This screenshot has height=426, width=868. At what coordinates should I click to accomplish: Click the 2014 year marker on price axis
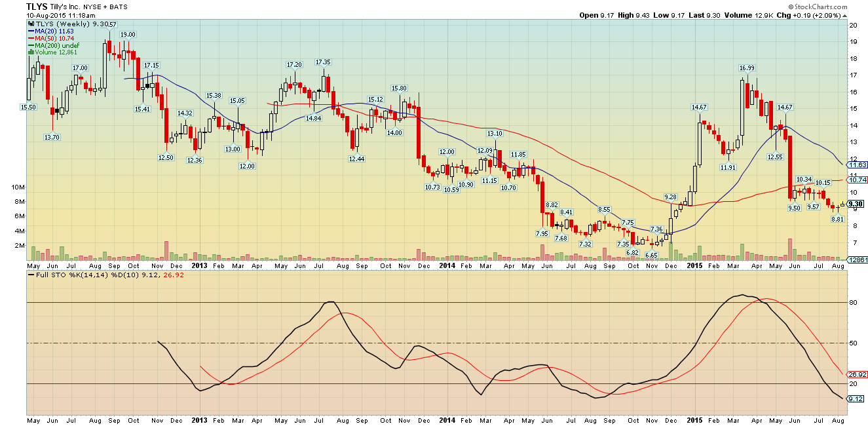click(x=447, y=265)
